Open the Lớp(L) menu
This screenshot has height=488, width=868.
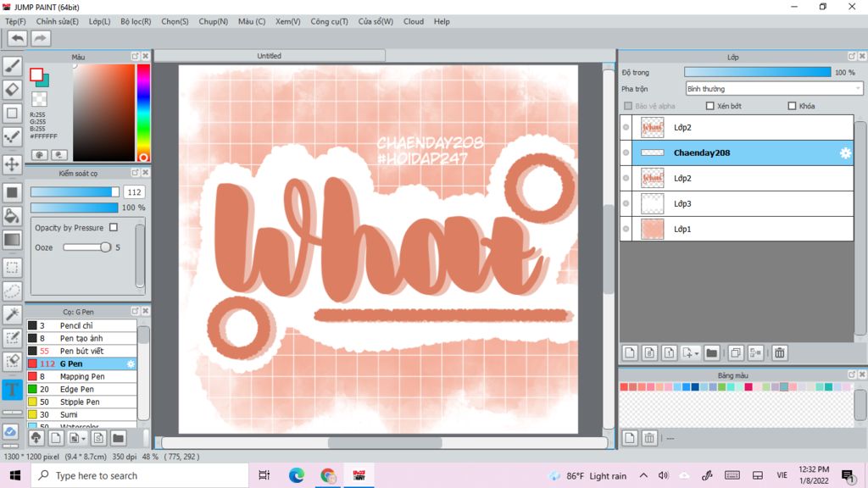pos(100,21)
